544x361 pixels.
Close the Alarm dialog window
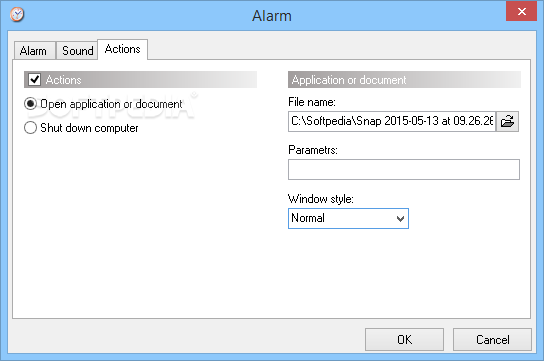pyautogui.click(x=521, y=11)
